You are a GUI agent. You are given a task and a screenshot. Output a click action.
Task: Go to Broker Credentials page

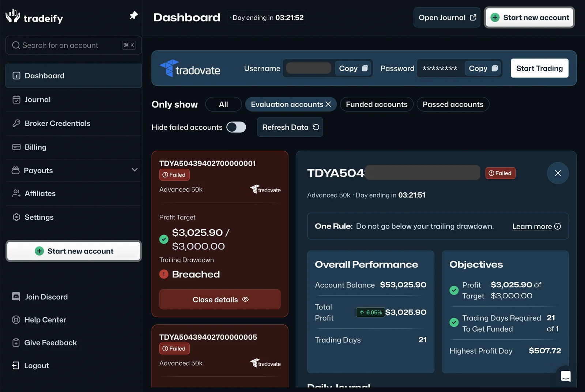73,123
